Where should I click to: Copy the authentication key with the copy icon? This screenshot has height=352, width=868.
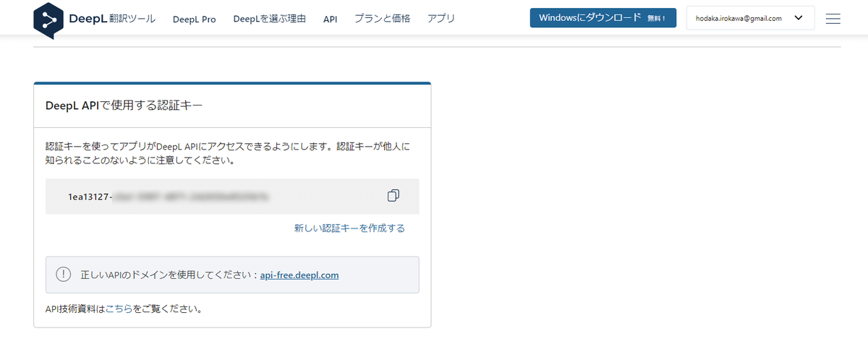coord(393,196)
